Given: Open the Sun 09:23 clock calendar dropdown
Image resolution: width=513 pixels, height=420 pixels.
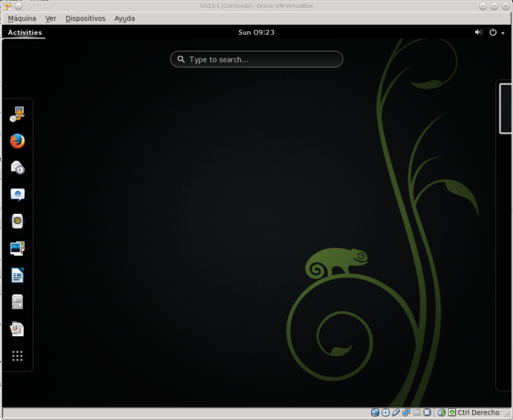Looking at the screenshot, I should 256,33.
